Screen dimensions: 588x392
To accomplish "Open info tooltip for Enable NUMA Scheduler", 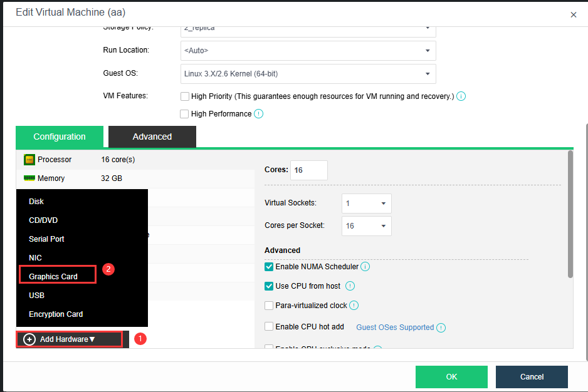I will click(365, 267).
